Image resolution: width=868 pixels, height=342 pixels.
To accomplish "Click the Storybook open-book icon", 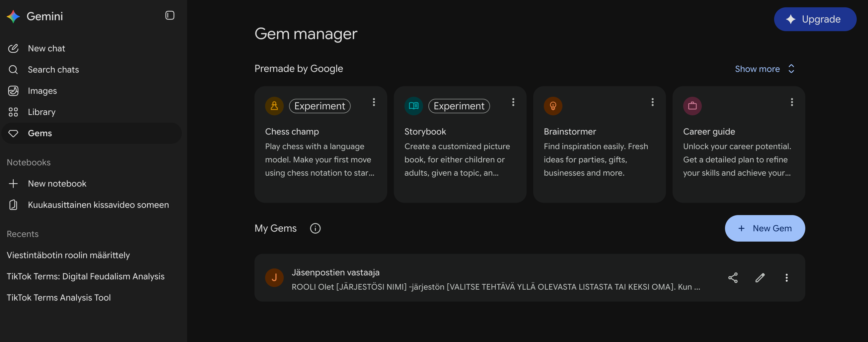I will pos(413,106).
